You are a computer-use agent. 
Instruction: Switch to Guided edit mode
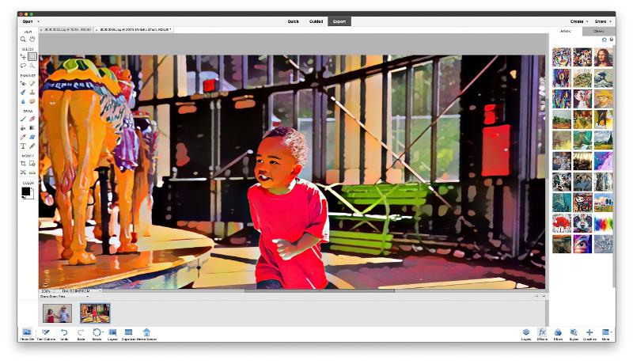pyautogui.click(x=316, y=21)
